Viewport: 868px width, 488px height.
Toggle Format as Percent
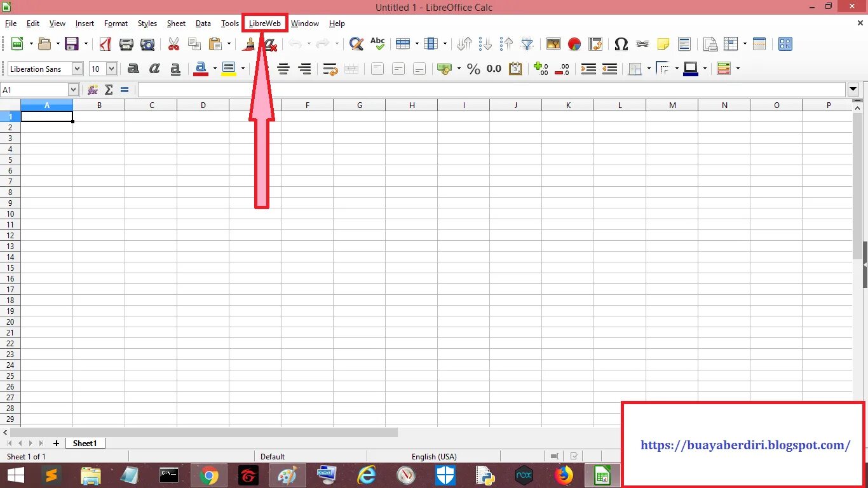coord(473,69)
